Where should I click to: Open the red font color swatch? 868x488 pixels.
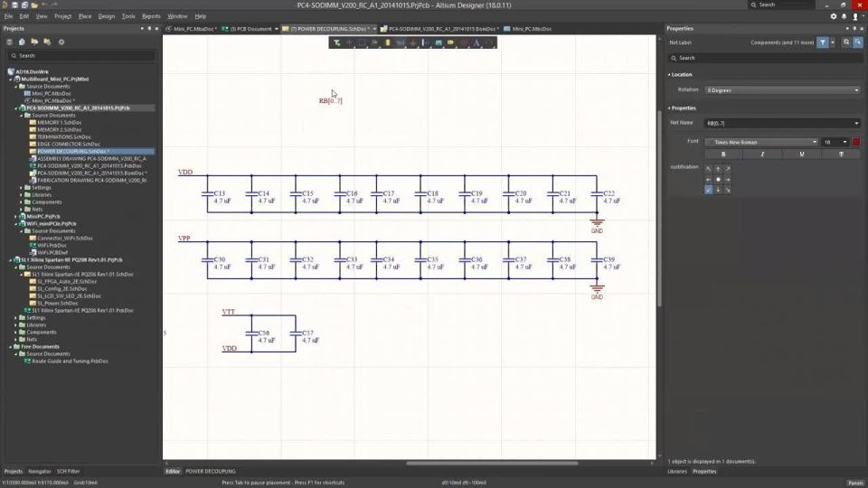(x=856, y=142)
